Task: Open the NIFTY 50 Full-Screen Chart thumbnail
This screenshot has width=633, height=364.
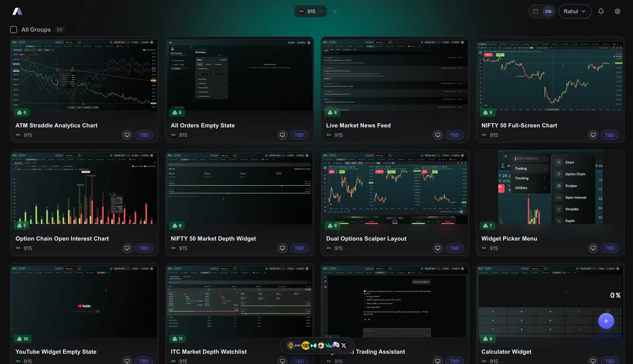Action: coord(550,74)
